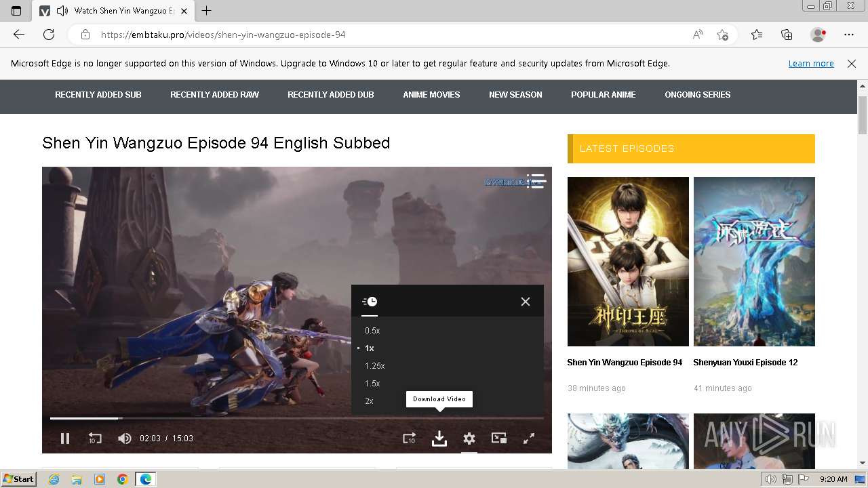The height and width of the screenshot is (488, 868).
Task: Refresh the current page
Action: click(49, 35)
